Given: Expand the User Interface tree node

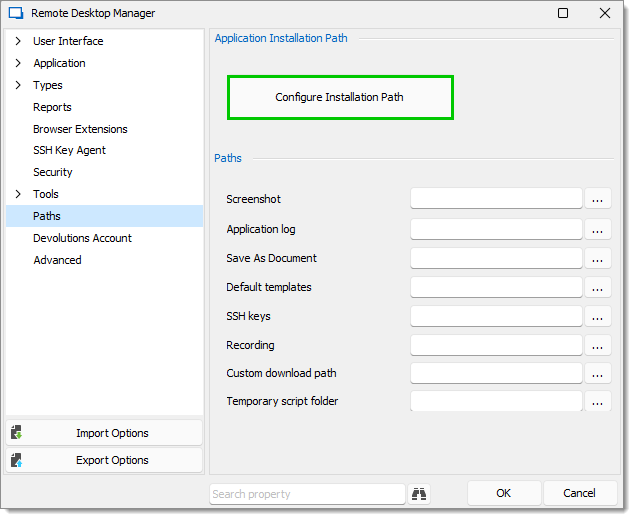Looking at the screenshot, I should tap(18, 41).
